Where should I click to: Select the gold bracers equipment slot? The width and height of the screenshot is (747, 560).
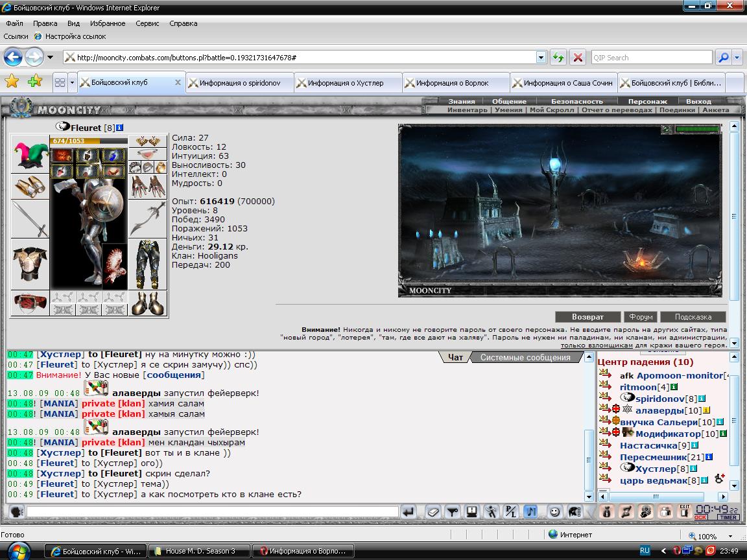coord(30,186)
